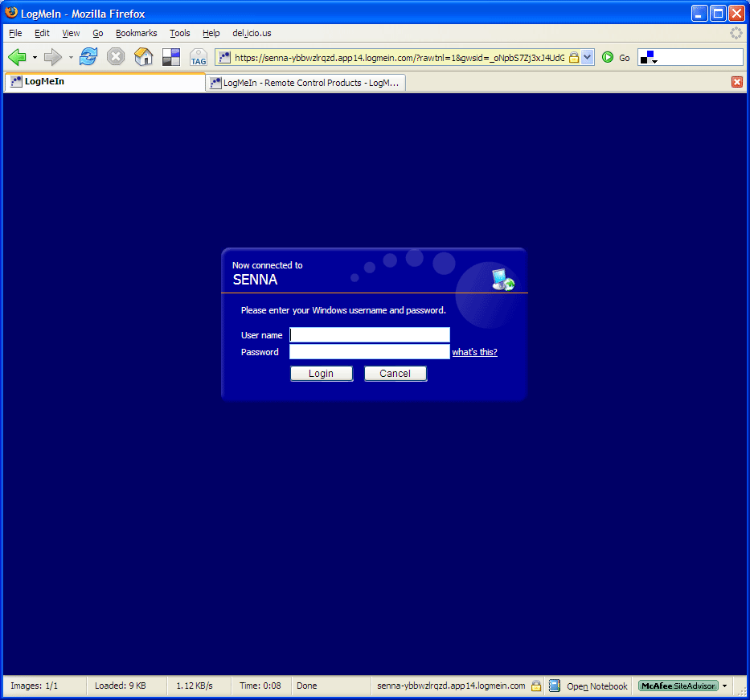
Task: Click the status bar domain senna-ybbwzlrqzd.app14.logmein.com
Action: pos(451,686)
